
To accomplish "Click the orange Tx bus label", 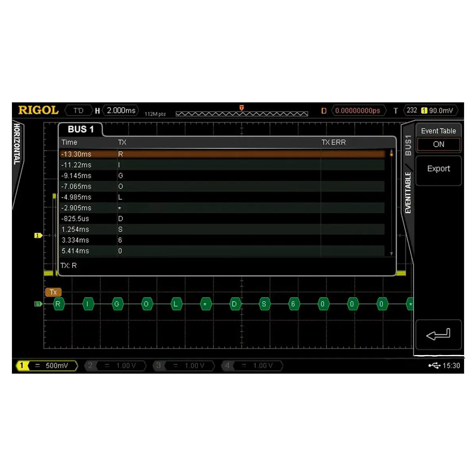I will pos(53,292).
